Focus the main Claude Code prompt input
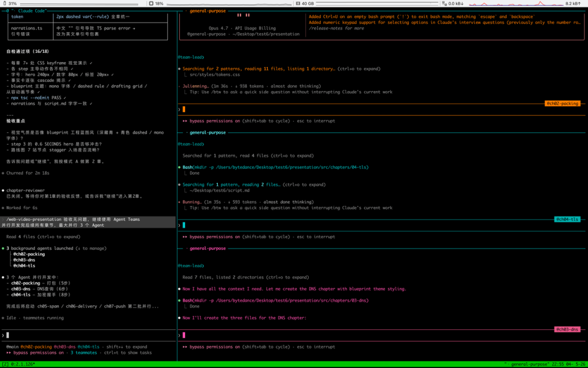Viewport: 588px width, 368px height. point(89,335)
